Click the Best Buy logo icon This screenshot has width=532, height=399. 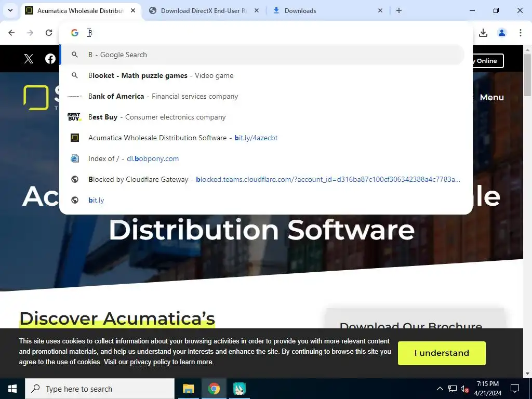pyautogui.click(x=74, y=117)
